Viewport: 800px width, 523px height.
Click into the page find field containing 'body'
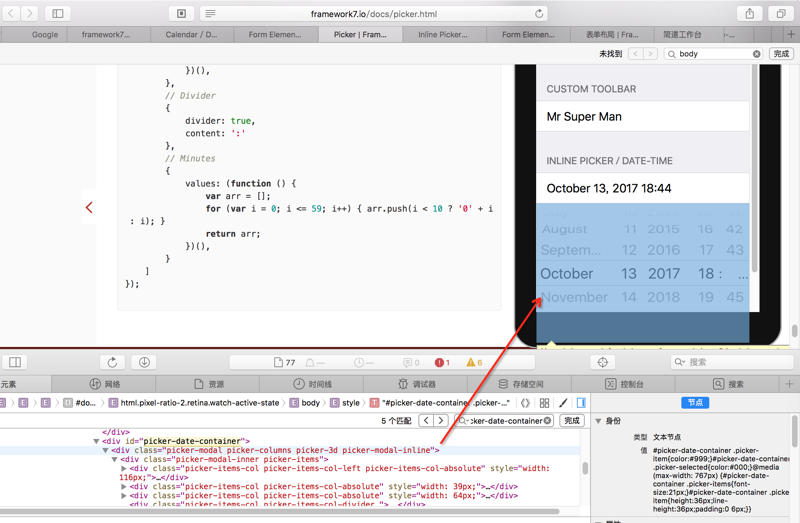click(713, 54)
